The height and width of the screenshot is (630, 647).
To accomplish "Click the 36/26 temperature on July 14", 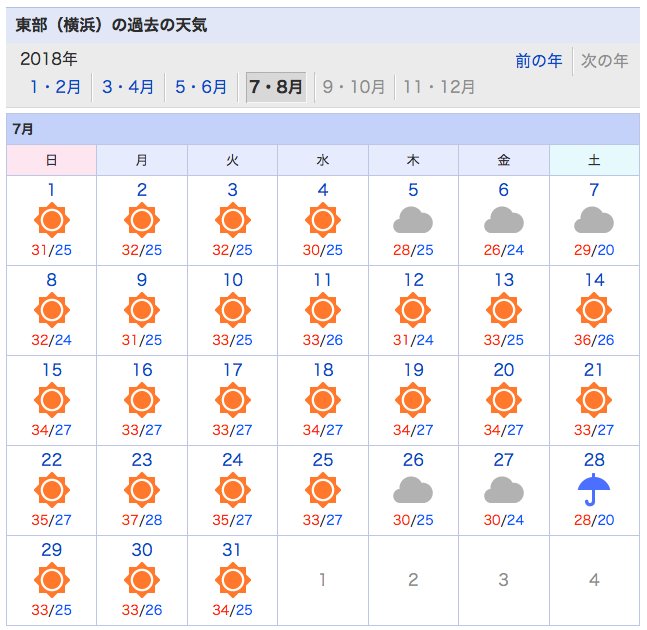I will (x=594, y=340).
